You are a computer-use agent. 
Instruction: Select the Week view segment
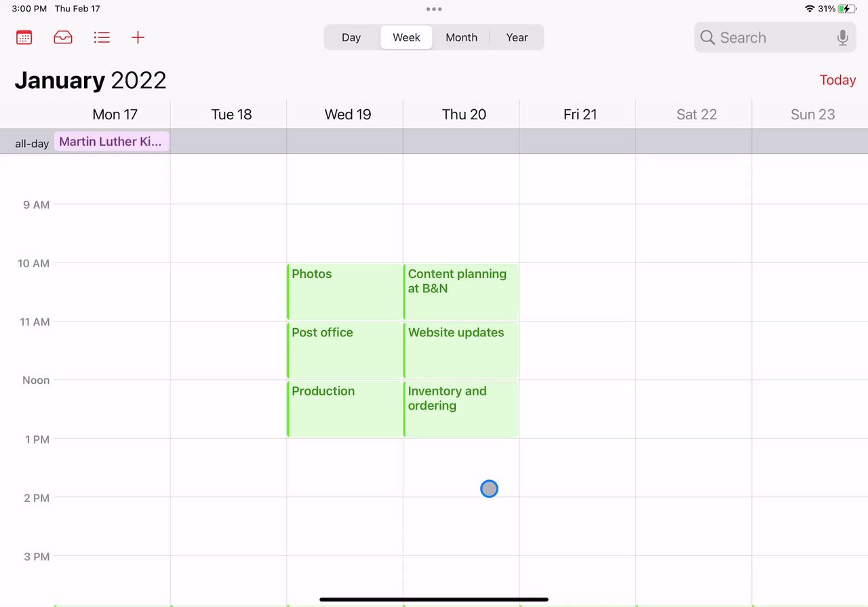pyautogui.click(x=406, y=37)
